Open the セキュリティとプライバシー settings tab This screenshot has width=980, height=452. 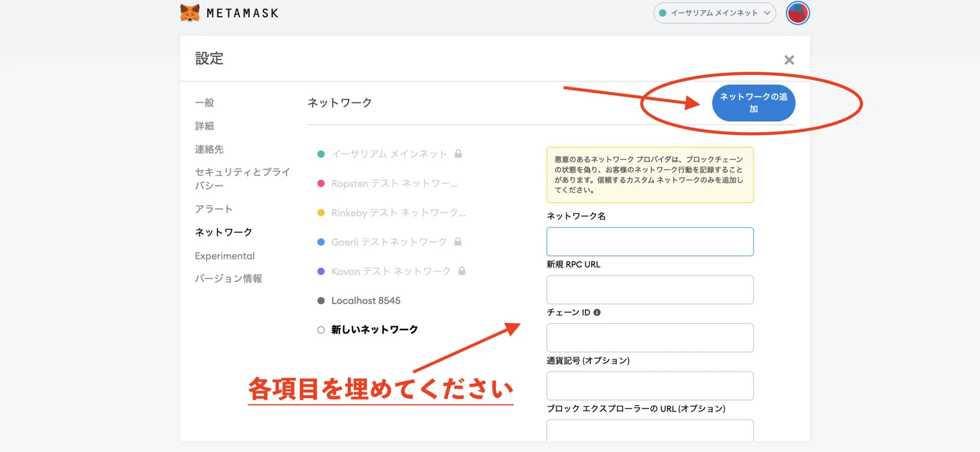[x=243, y=179]
